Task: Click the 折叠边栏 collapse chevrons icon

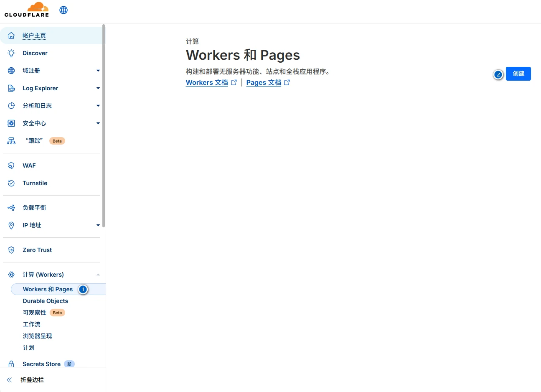Action: pyautogui.click(x=9, y=380)
